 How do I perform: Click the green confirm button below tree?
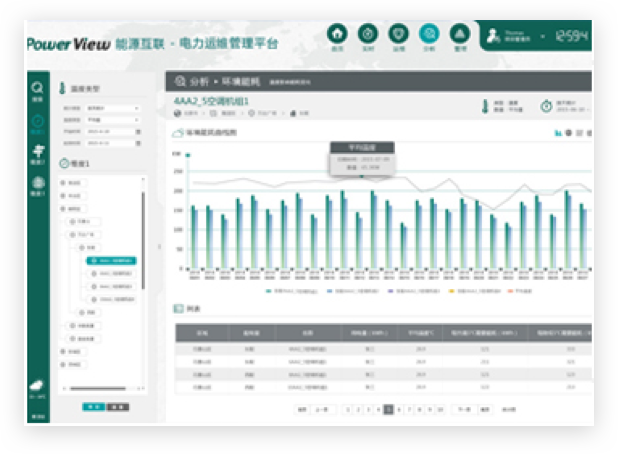pos(93,407)
